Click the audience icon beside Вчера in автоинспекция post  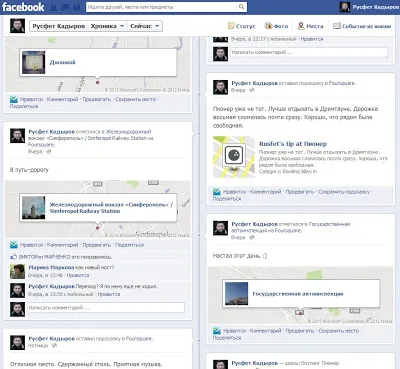click(x=252, y=237)
